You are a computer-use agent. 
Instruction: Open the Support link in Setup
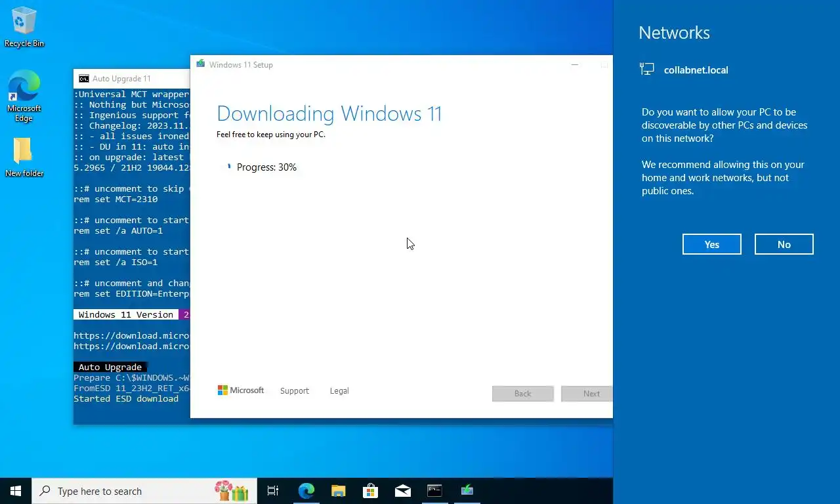coord(294,390)
